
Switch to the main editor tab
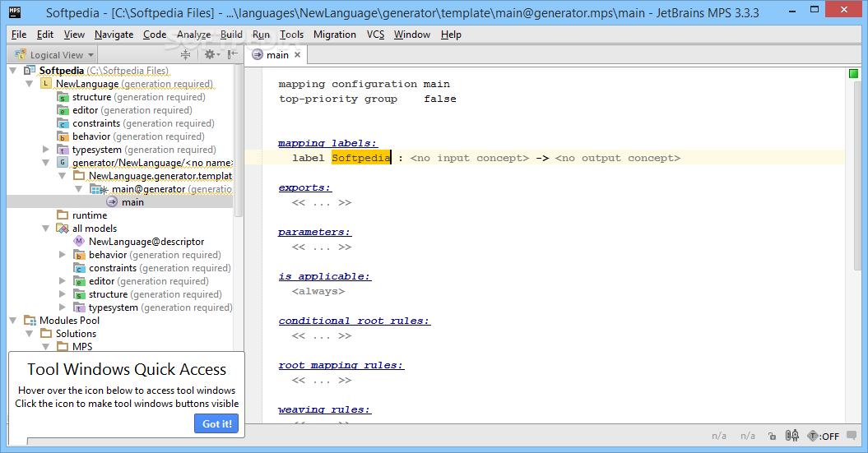(277, 55)
